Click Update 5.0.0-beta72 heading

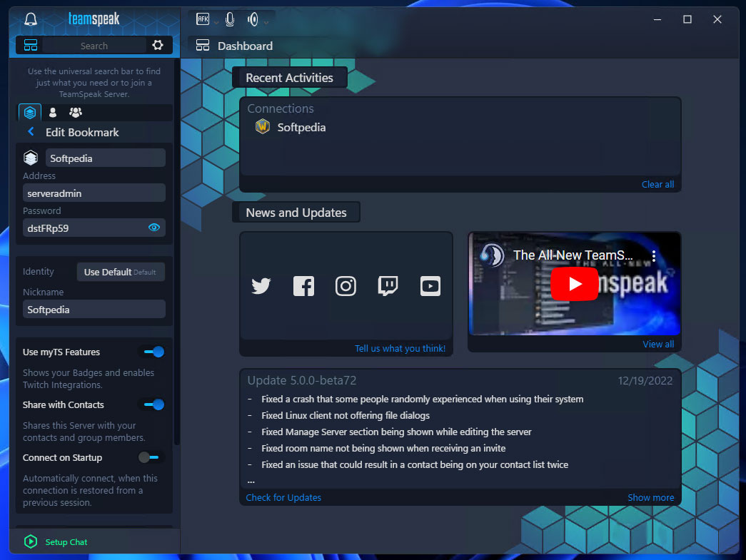pyautogui.click(x=302, y=380)
